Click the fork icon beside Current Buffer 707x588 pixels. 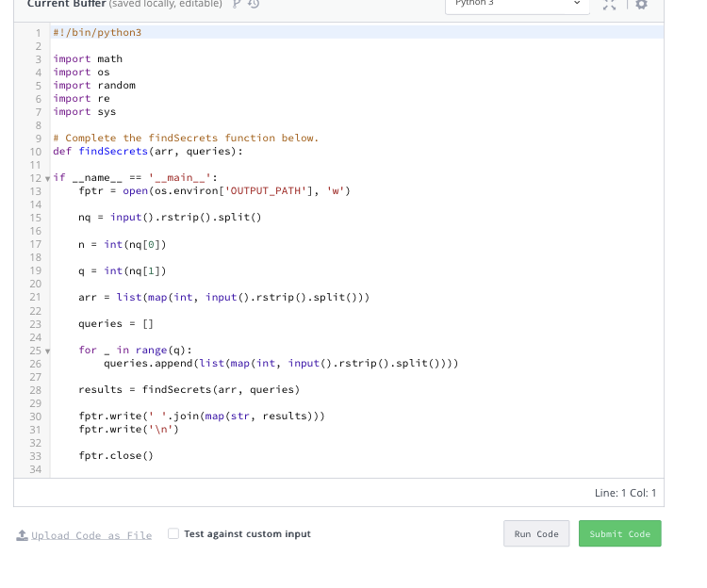(237, 4)
